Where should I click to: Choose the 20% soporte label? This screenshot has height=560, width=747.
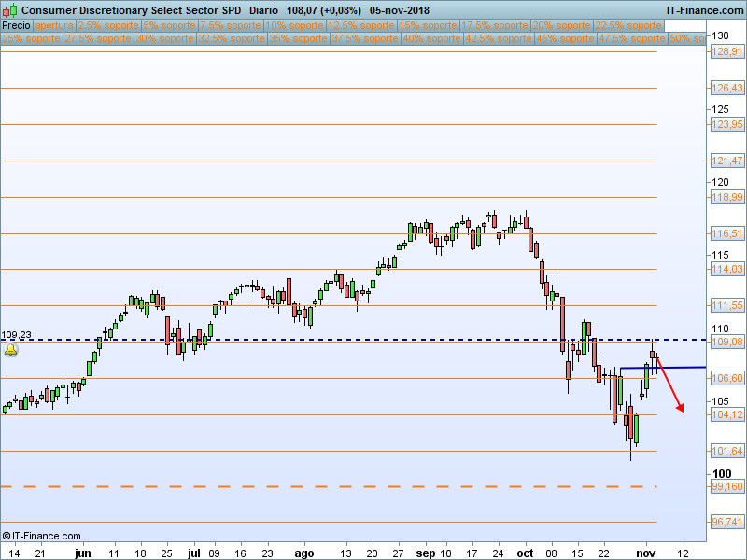(x=562, y=25)
